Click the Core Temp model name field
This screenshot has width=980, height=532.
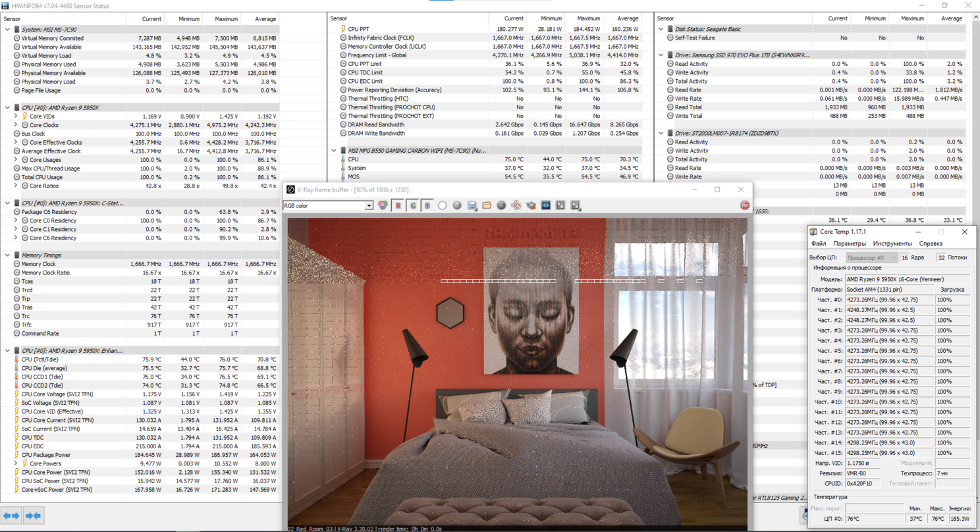(x=908, y=279)
